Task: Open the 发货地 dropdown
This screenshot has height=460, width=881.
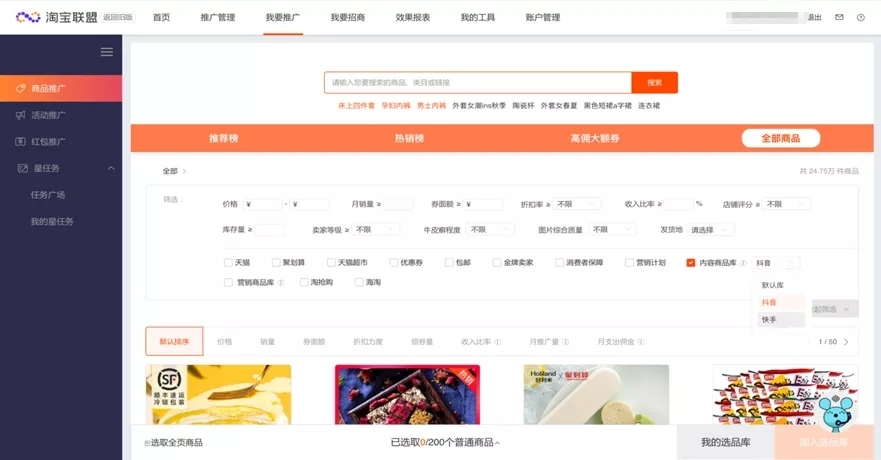Action: click(710, 230)
